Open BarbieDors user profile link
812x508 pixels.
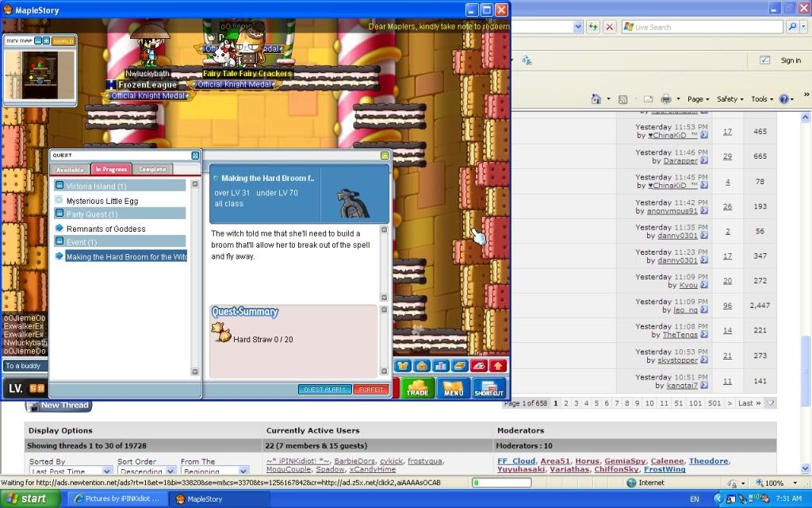pos(354,461)
